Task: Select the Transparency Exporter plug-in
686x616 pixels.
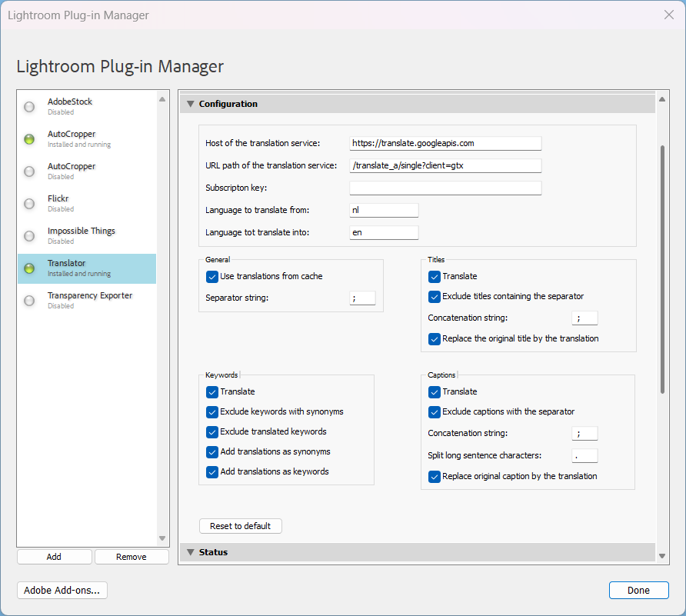Action: pyautogui.click(x=89, y=301)
